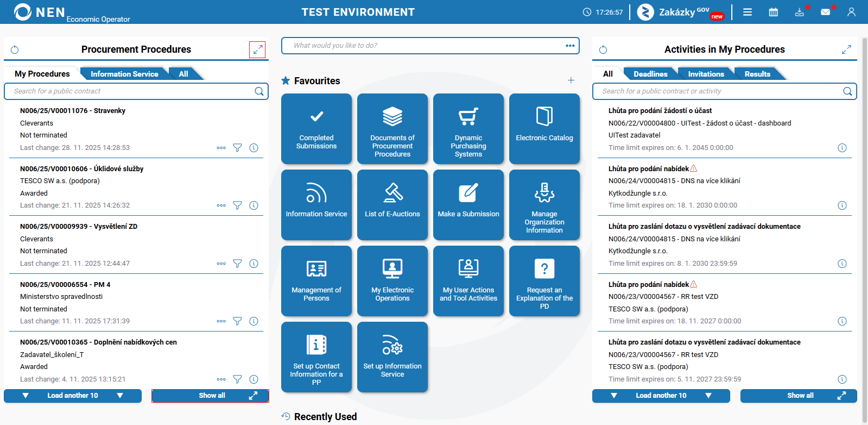This screenshot has width=868, height=425.
Task: Show info for the Stravenky procedure
Action: pos(254,148)
